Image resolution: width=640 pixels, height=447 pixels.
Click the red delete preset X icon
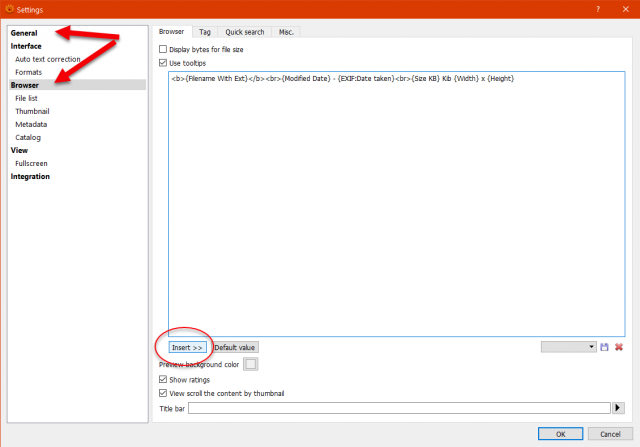coord(619,347)
